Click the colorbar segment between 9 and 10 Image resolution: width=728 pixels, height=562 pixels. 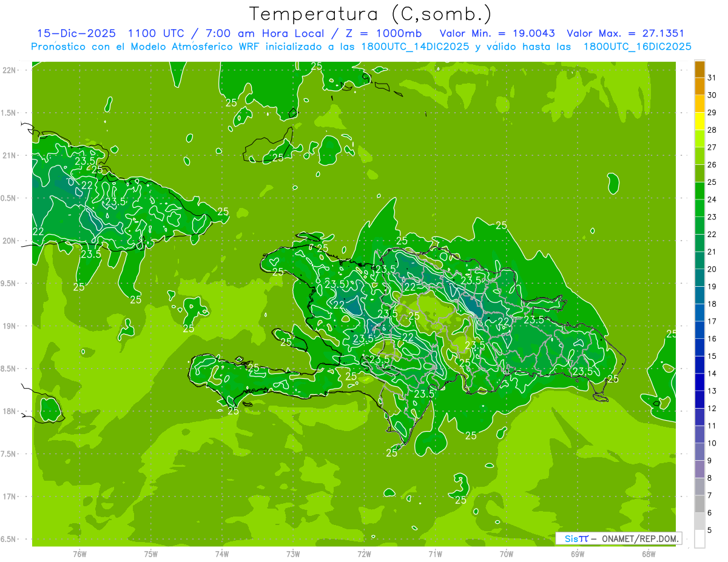tap(699, 452)
